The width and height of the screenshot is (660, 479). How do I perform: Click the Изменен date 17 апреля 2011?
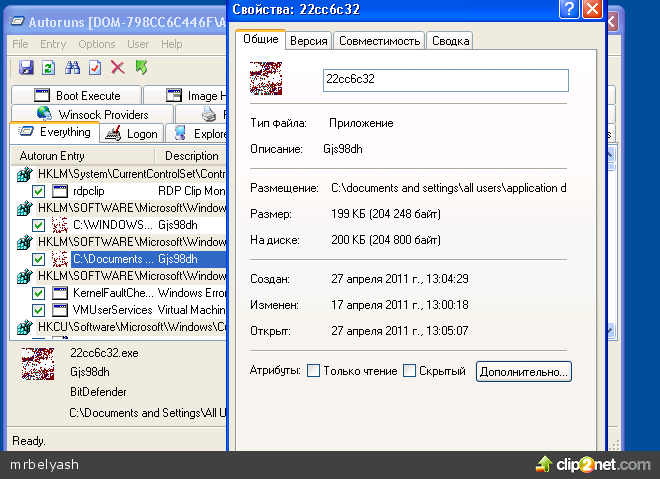click(399, 305)
